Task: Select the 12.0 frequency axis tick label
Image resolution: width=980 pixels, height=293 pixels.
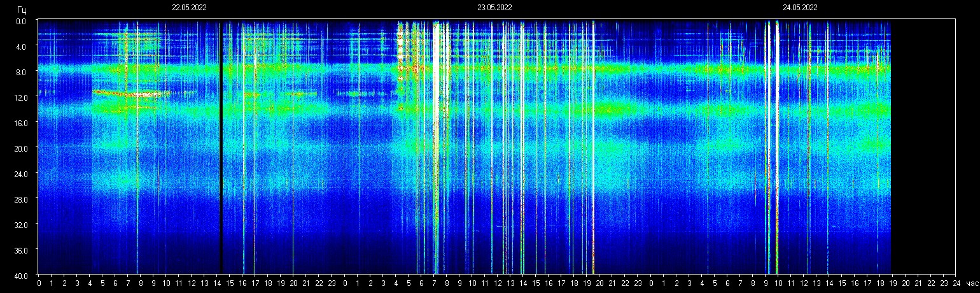Action: 22,97
